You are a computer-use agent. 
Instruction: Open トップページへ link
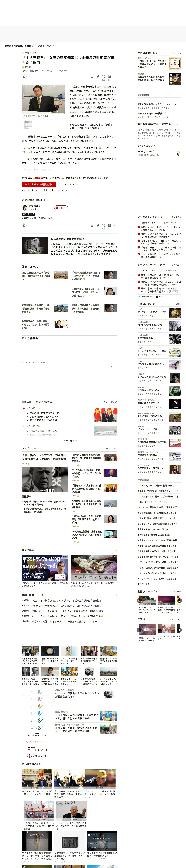111,449
